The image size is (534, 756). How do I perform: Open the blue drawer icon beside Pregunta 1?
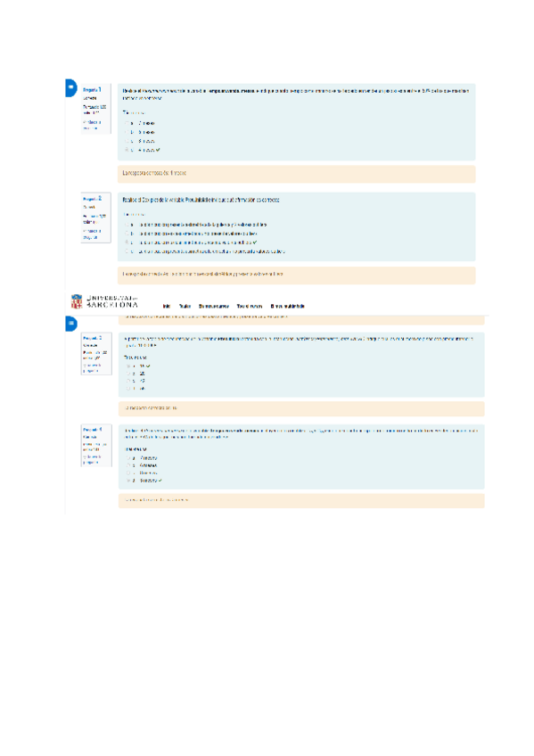coord(70,87)
